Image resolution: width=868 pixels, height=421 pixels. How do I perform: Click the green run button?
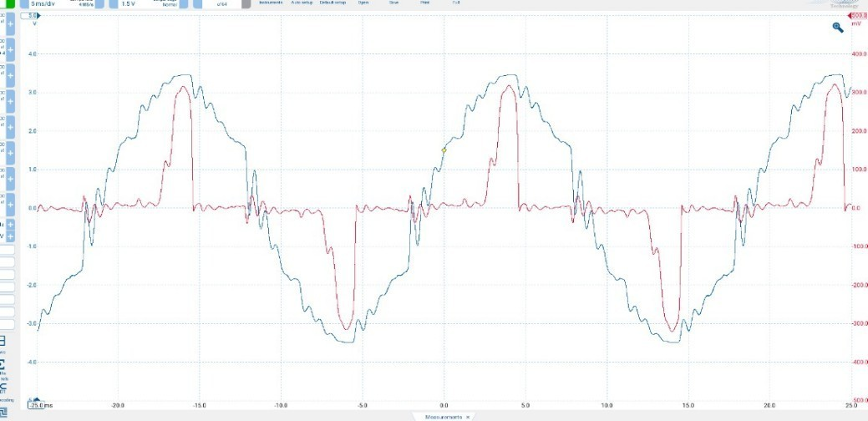[x=10, y=3]
